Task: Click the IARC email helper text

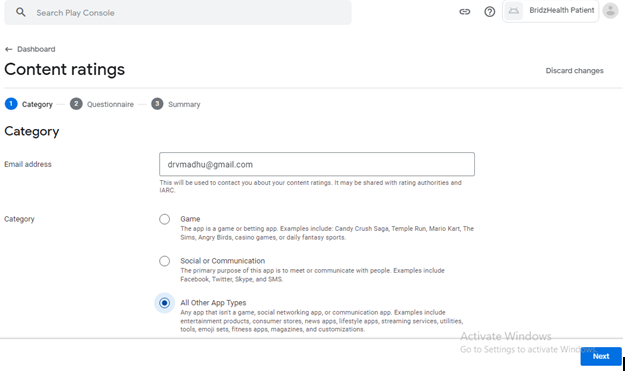Action: 310,186
